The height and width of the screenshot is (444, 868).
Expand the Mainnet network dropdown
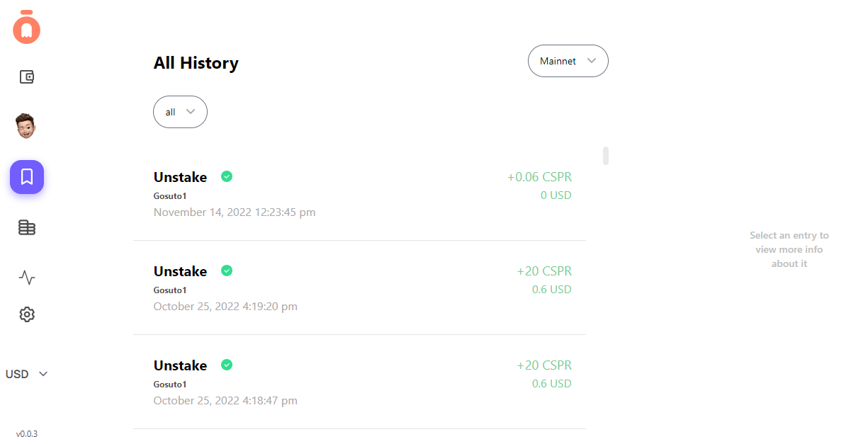568,61
